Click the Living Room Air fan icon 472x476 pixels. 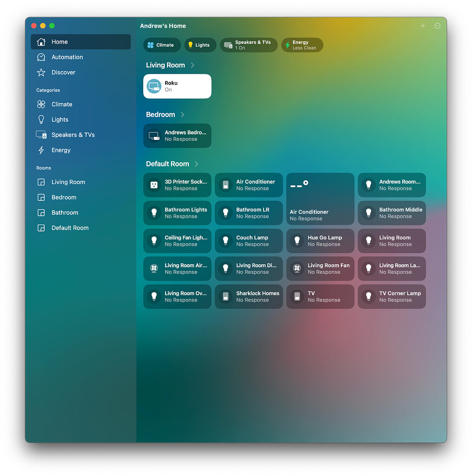point(154,268)
